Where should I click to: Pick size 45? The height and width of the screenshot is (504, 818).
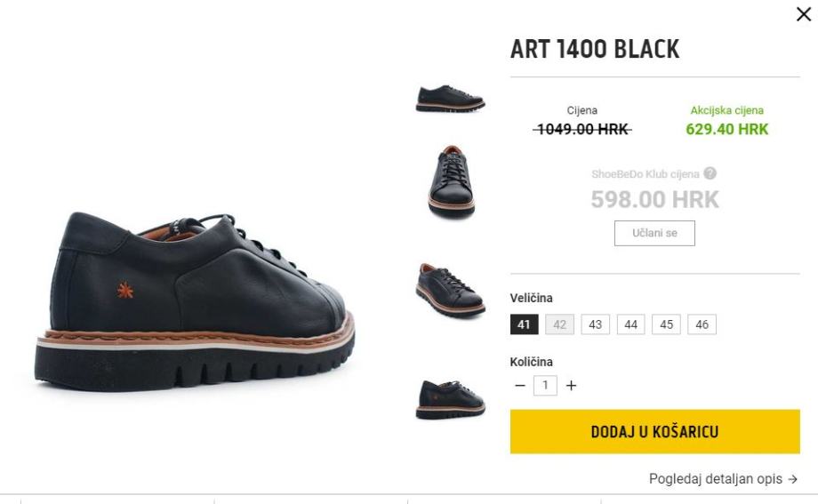click(x=667, y=324)
